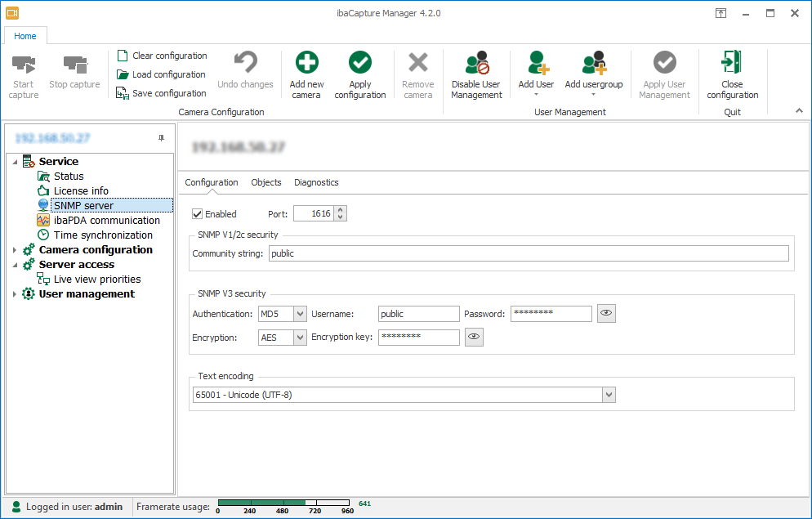The height and width of the screenshot is (519, 812).
Task: Click the Camera configuration node
Action: pos(96,249)
